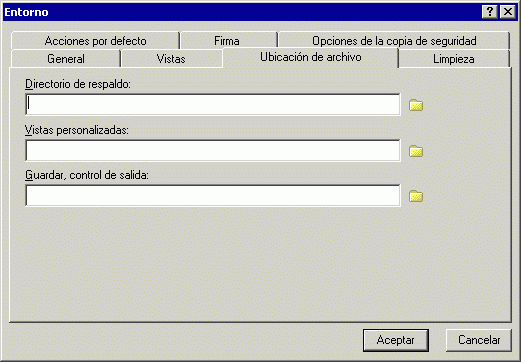Switch to the Firma tab

[x=228, y=41]
